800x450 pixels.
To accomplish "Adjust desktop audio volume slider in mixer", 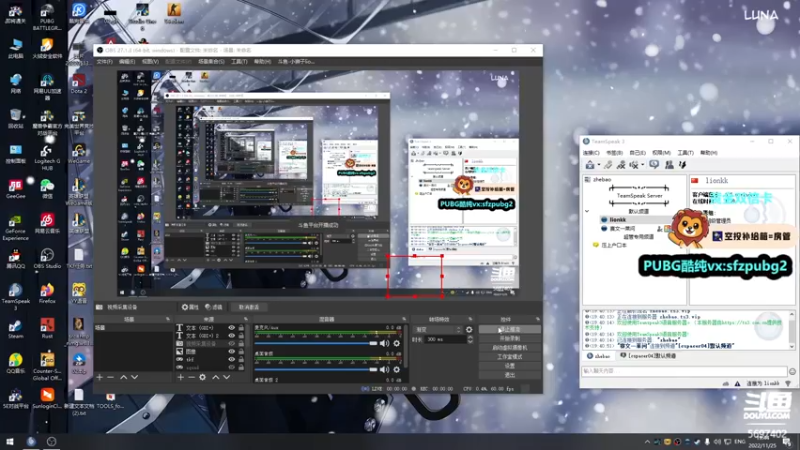I will [316, 369].
